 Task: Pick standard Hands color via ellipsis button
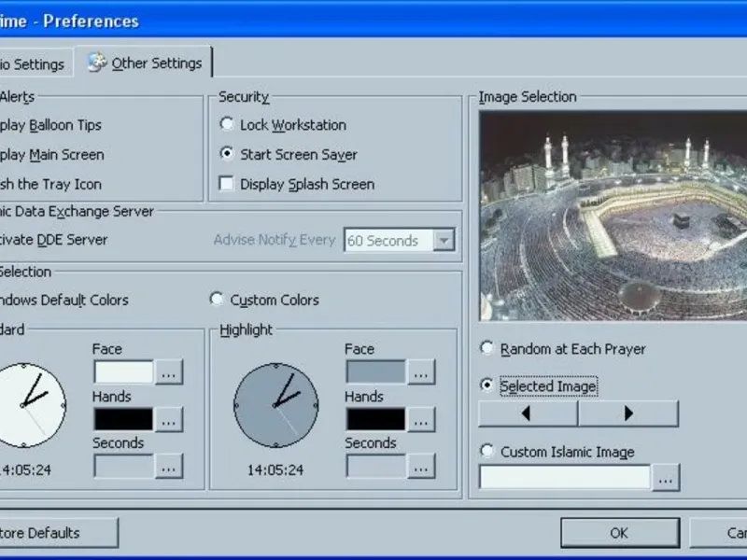[x=169, y=419]
